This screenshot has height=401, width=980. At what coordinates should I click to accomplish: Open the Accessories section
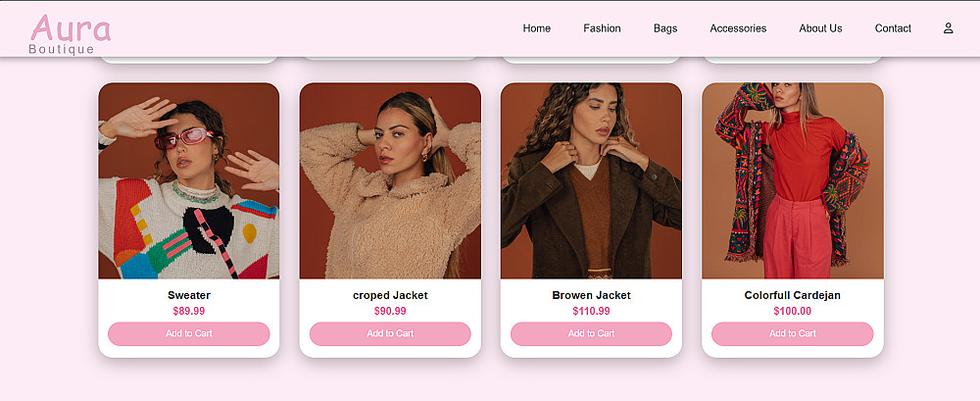(738, 28)
